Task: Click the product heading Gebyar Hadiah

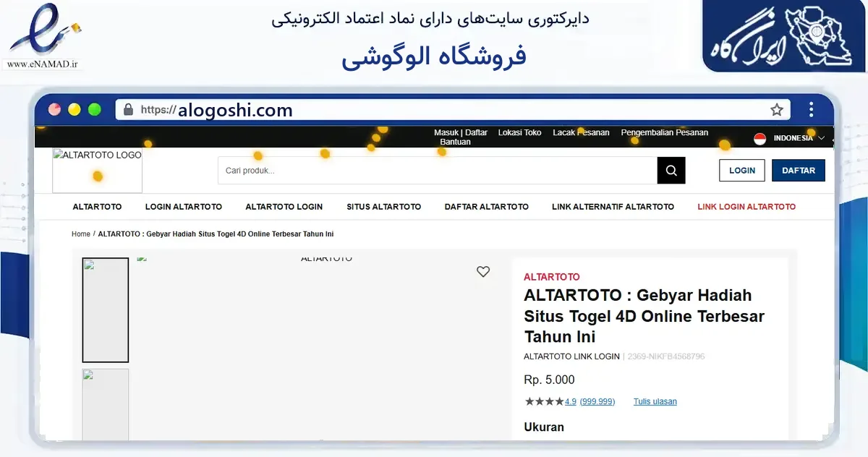Action: point(644,316)
